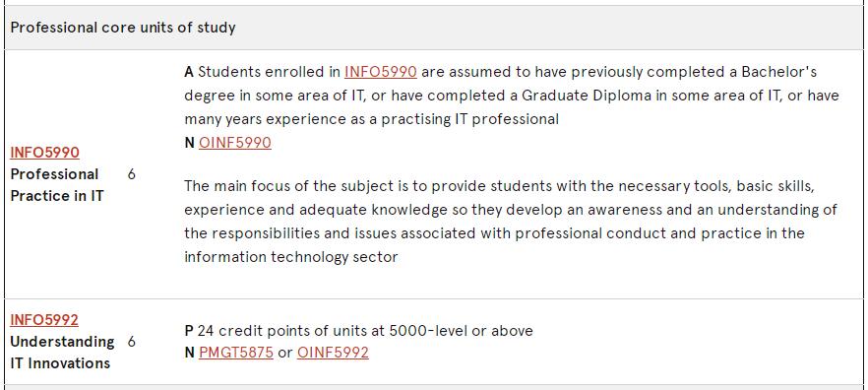Follow the PMGT5875 prohibited unit link
This screenshot has height=390, width=868.
[x=236, y=353]
